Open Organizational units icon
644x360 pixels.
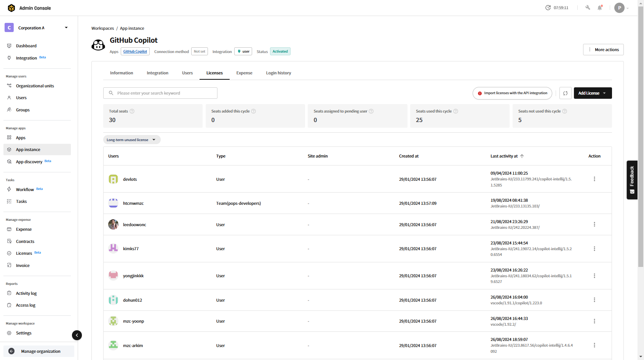[9, 86]
